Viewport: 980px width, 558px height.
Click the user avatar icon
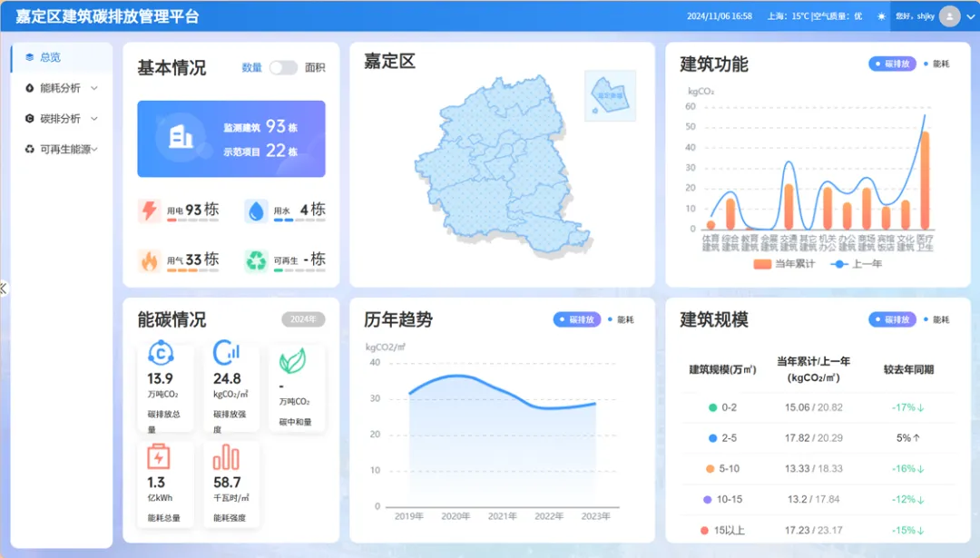tap(949, 16)
